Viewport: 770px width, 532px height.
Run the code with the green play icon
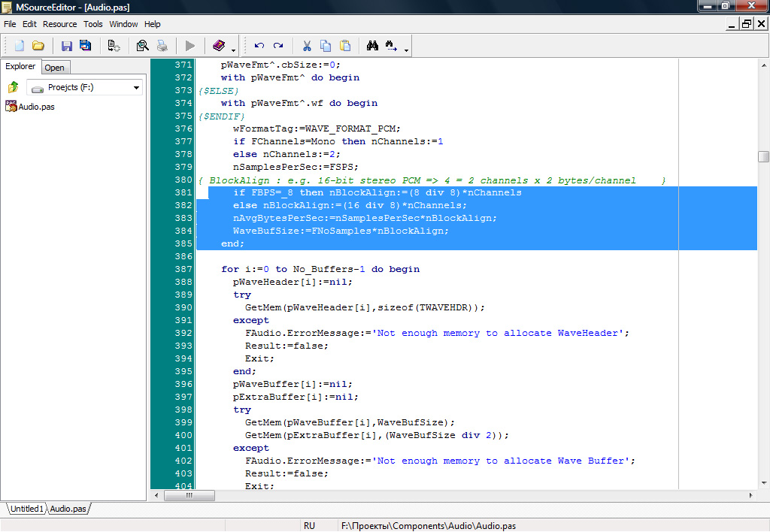point(189,46)
